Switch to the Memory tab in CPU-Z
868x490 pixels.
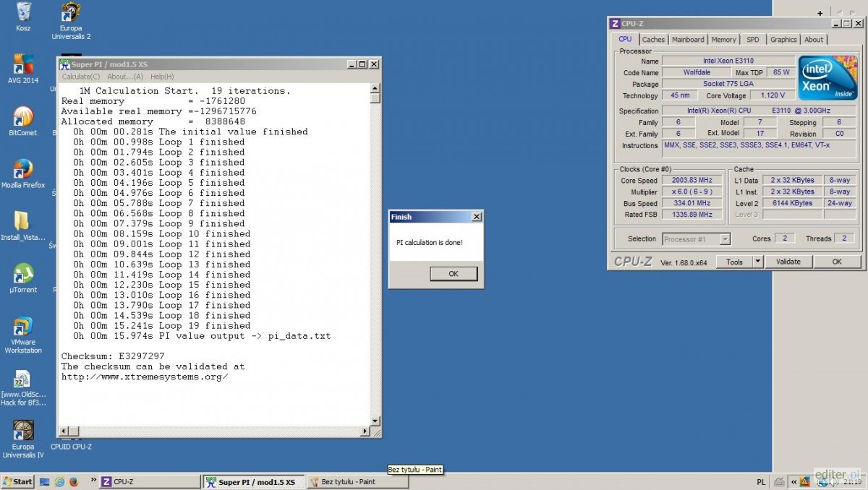723,40
